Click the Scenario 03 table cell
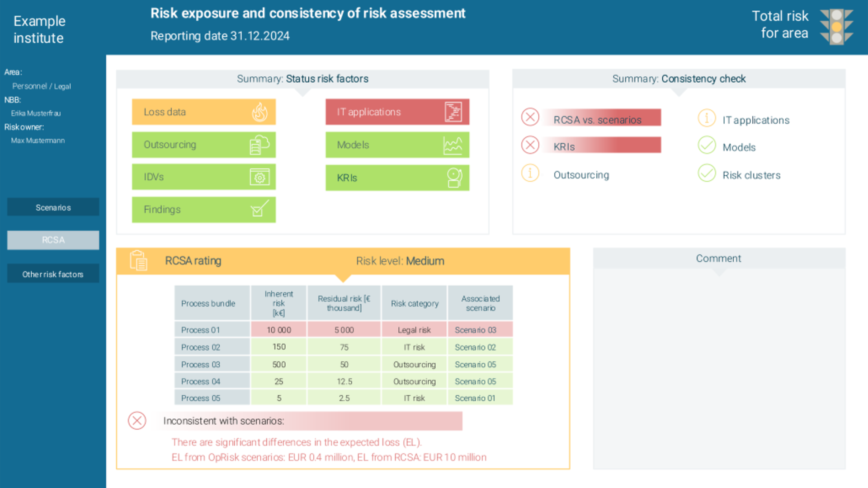 480,330
